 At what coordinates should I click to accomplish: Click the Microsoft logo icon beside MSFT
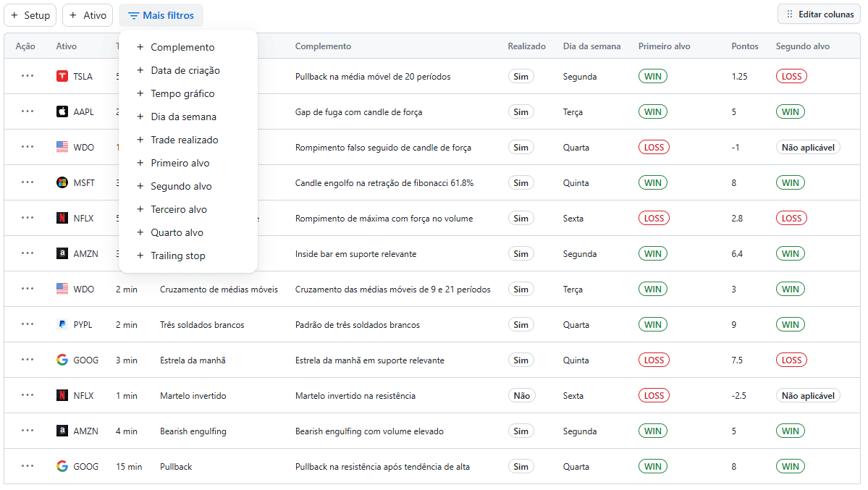tap(62, 182)
